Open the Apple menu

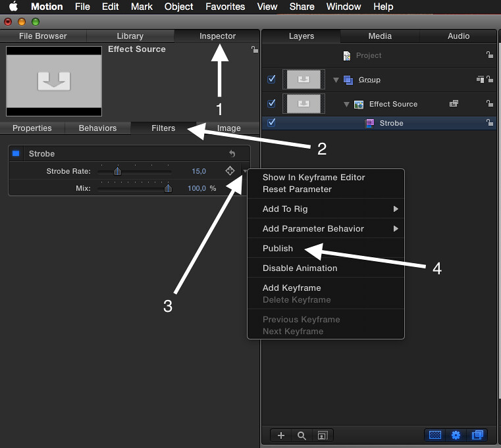(13, 7)
